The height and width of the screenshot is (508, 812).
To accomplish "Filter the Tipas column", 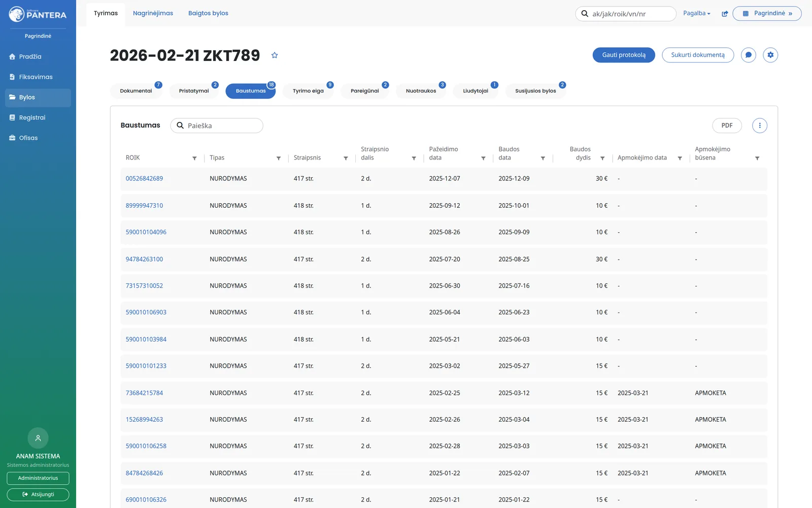I will [279, 158].
